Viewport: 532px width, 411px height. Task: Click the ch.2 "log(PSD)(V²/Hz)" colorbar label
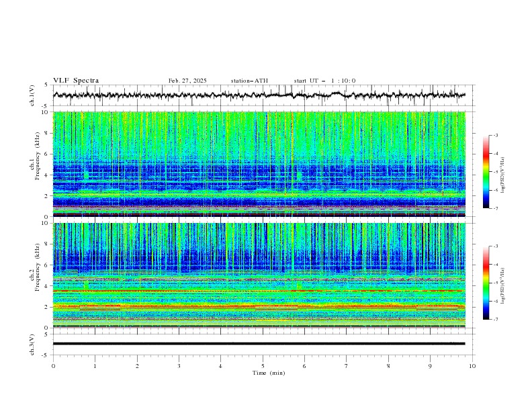coord(503,285)
